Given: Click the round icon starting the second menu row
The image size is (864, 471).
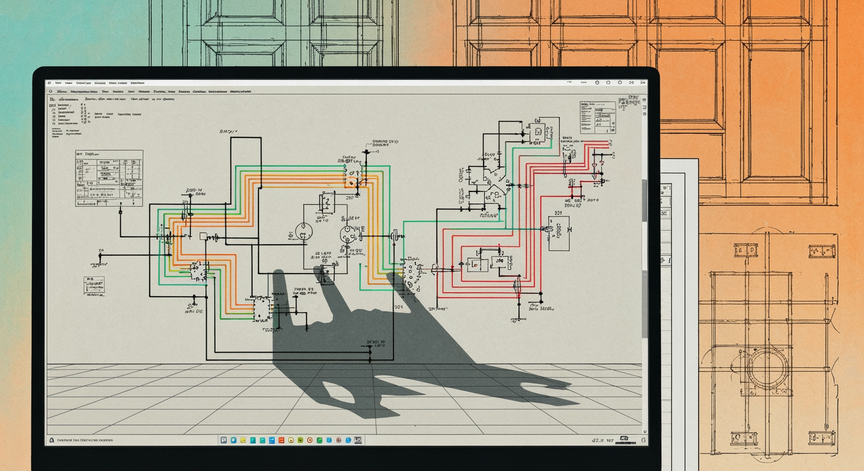Looking at the screenshot, I should point(51,91).
